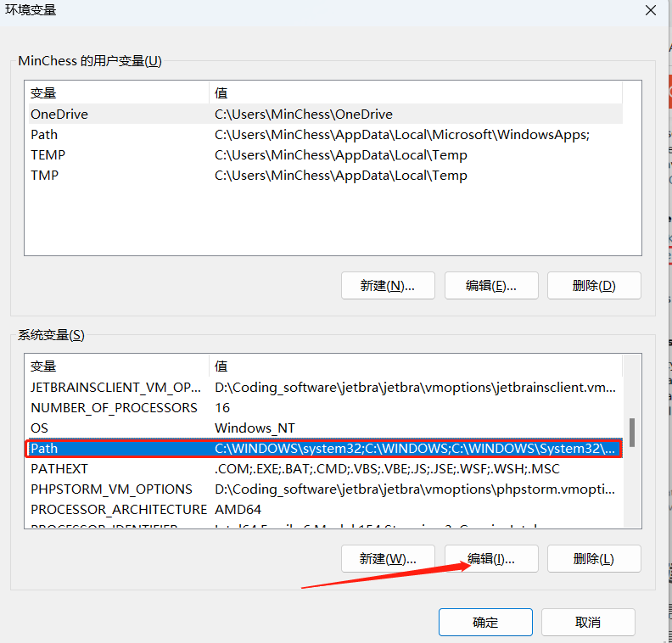Click 变量 column header in user variables
This screenshot has width=672, height=643.
pos(119,93)
